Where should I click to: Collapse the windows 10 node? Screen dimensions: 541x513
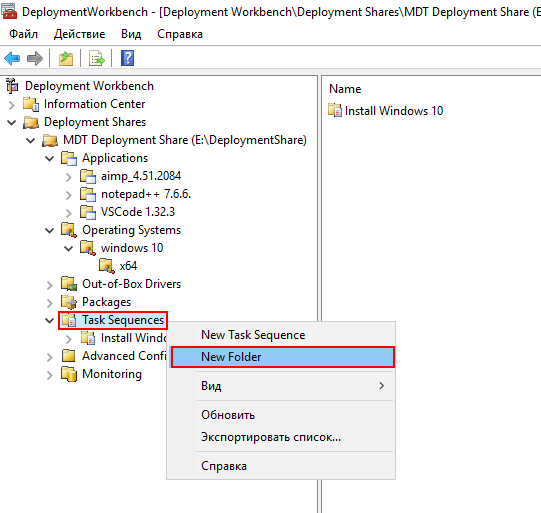[69, 248]
